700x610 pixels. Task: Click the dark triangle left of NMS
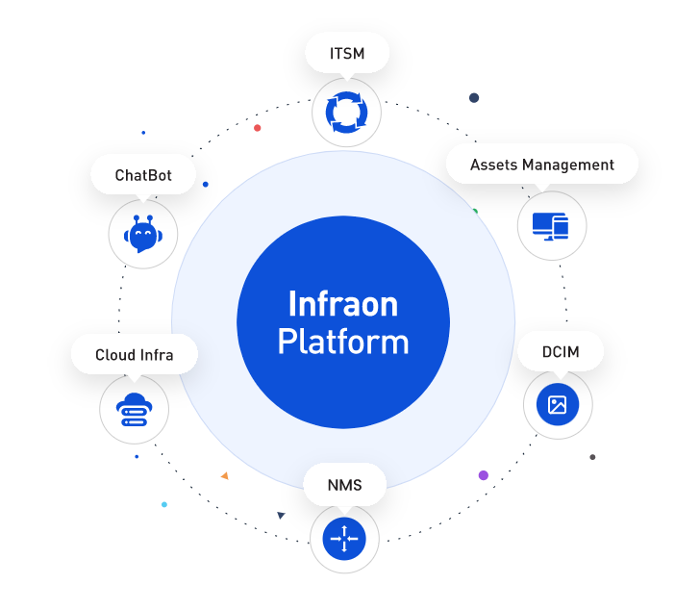[281, 516]
